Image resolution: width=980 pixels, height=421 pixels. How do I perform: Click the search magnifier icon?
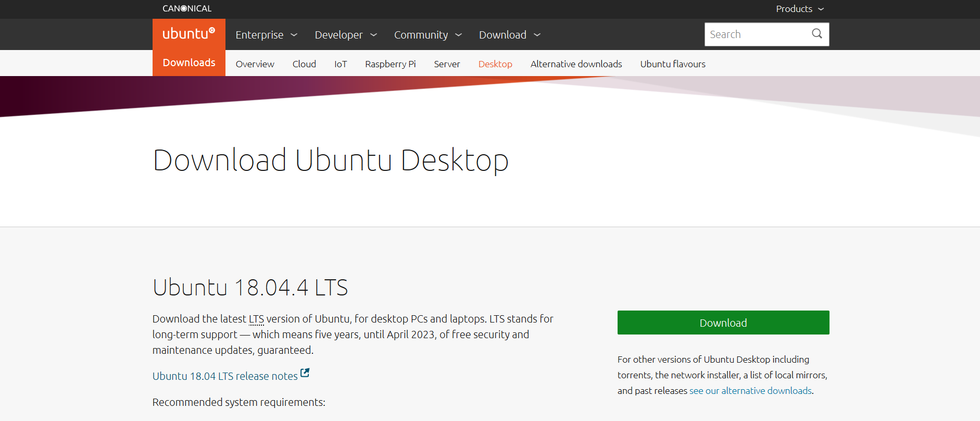pos(817,34)
